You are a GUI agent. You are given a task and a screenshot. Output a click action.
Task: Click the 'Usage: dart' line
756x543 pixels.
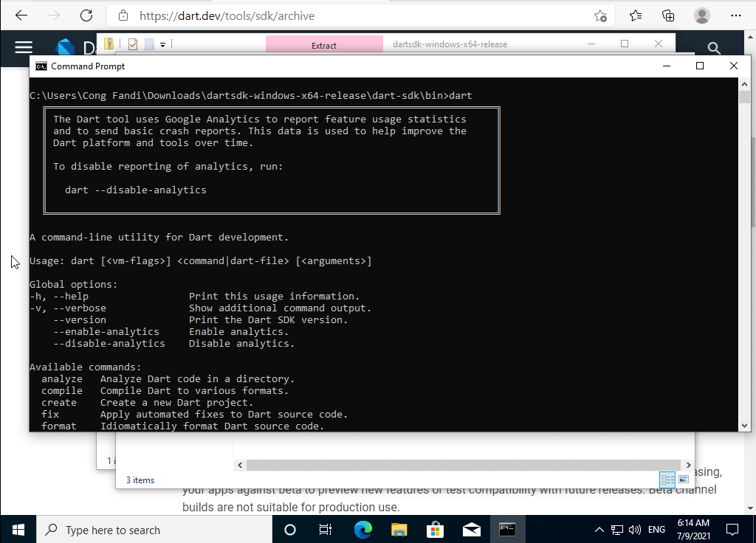coord(201,260)
